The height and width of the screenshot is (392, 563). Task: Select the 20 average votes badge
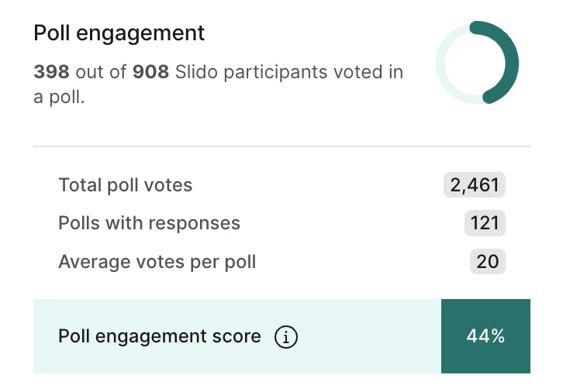(487, 262)
